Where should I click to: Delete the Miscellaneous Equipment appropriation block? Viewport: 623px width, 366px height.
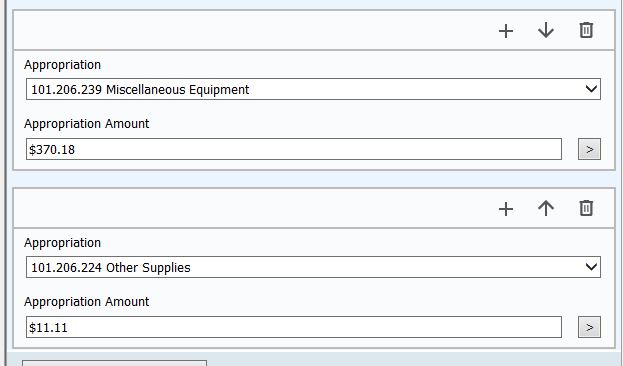point(586,30)
